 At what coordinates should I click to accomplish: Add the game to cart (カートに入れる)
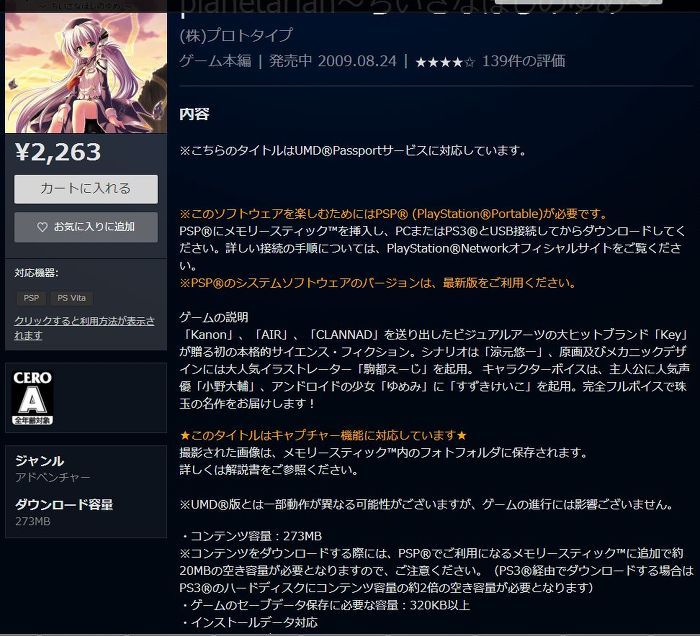86,189
